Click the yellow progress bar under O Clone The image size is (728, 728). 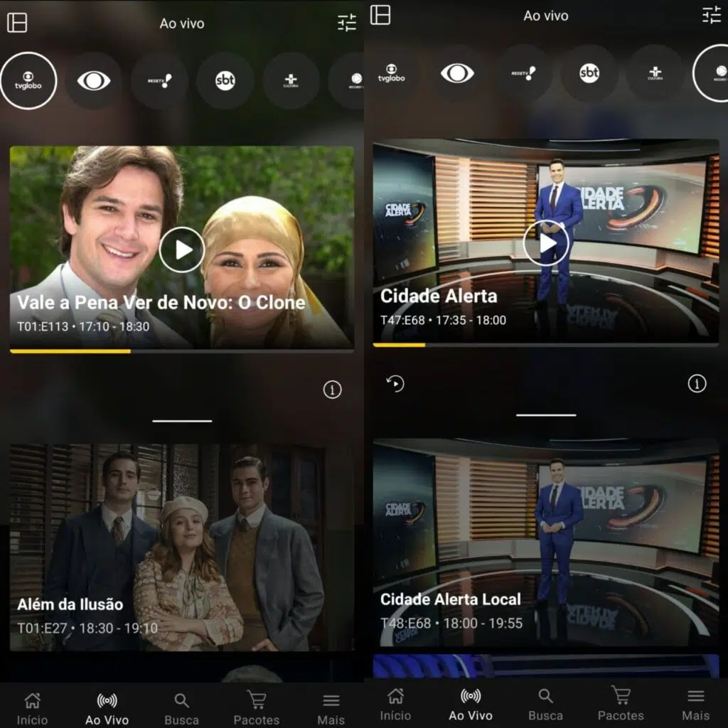pyautogui.click(x=71, y=350)
